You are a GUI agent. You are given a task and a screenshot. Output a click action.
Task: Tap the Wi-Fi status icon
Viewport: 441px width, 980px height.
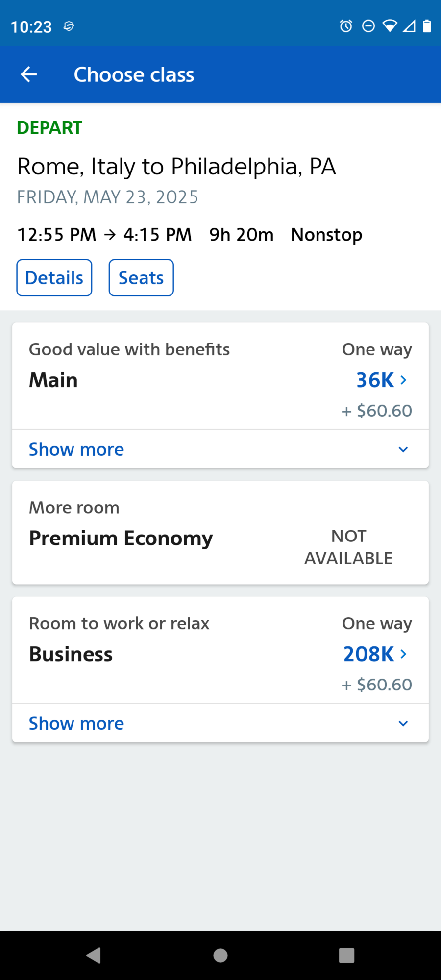coord(390,26)
